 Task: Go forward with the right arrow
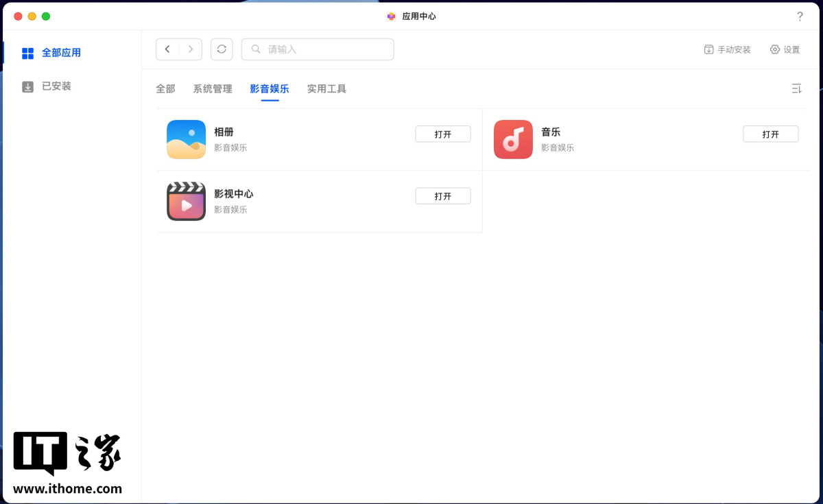[191, 49]
